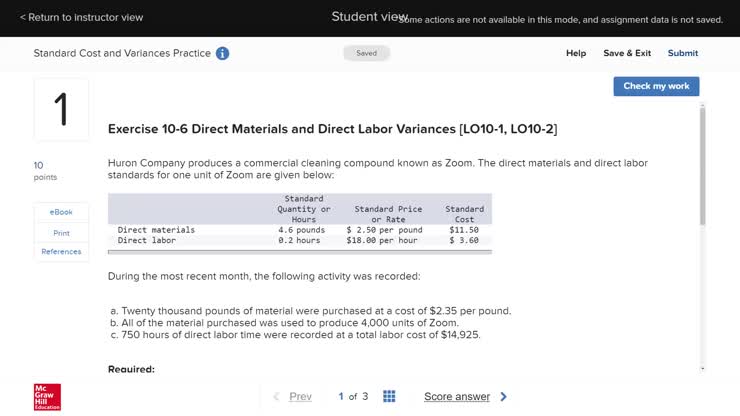Return to instructor view
The image size is (740, 416).
coord(81,17)
